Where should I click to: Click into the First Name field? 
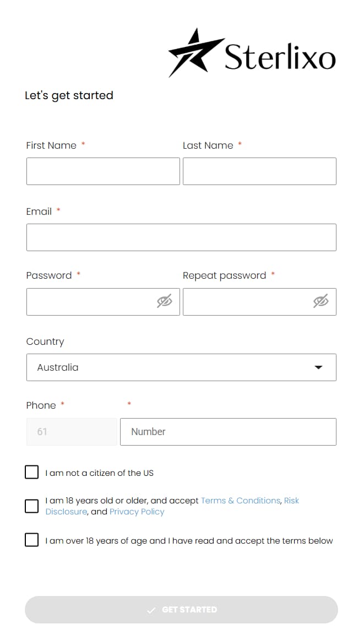coord(103,171)
